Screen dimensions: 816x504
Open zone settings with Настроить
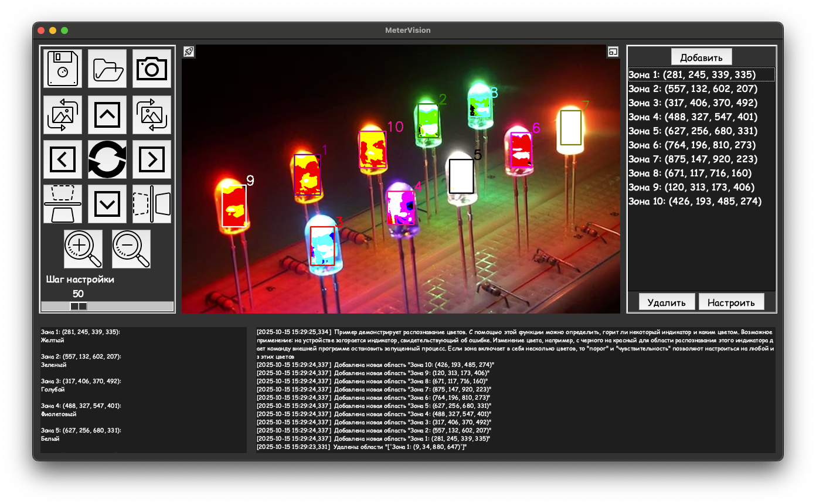731,302
